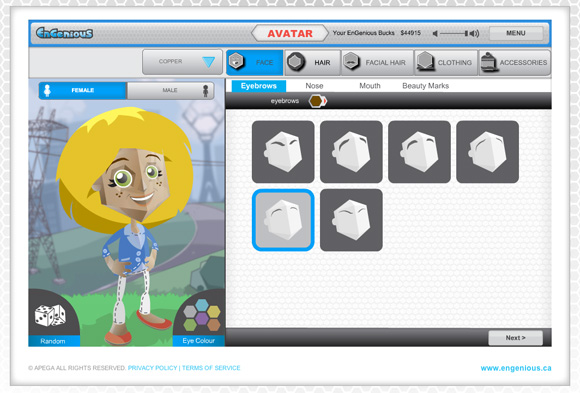Pick the fourth eyebrow style thumbnail, top row
The image size is (580, 393).
click(488, 152)
